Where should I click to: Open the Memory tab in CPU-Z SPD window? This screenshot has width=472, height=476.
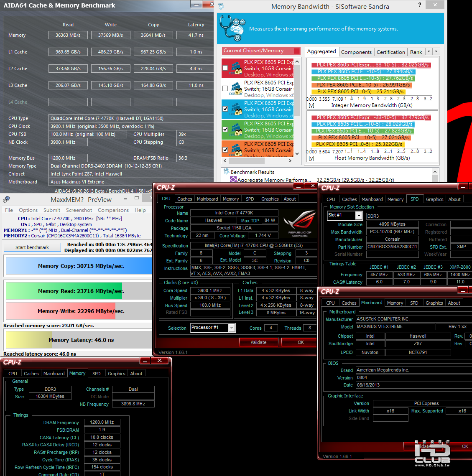tap(395, 199)
